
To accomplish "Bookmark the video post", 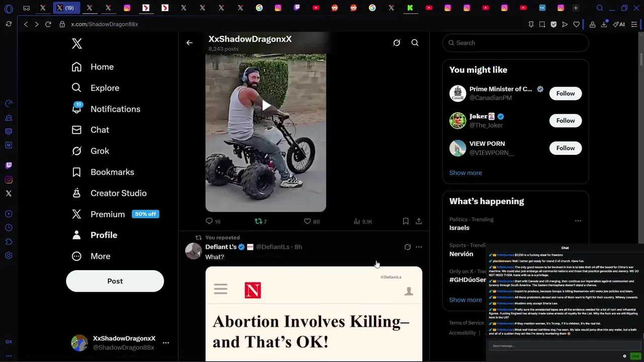I will point(406,221).
